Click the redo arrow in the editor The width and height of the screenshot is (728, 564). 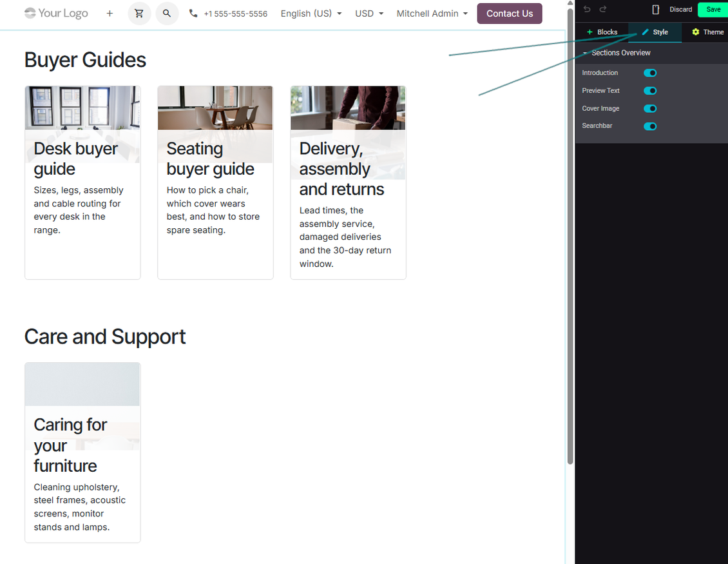point(602,9)
